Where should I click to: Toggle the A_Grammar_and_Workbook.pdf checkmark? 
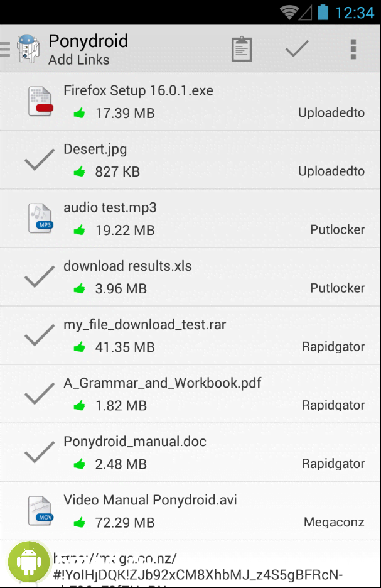tap(39, 394)
